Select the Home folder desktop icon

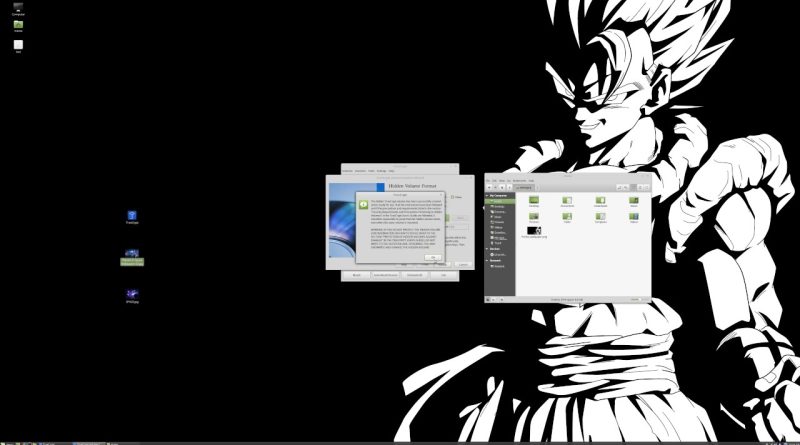18,26
